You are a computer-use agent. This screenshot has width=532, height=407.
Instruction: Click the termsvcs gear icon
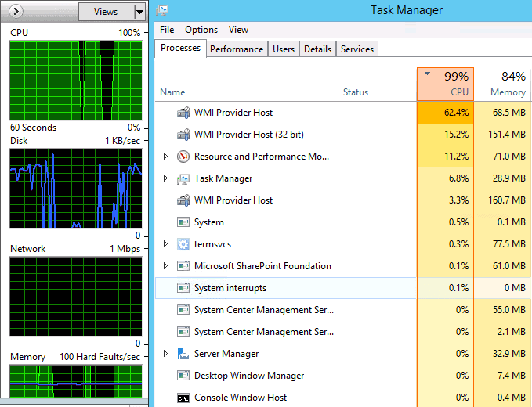[183, 244]
